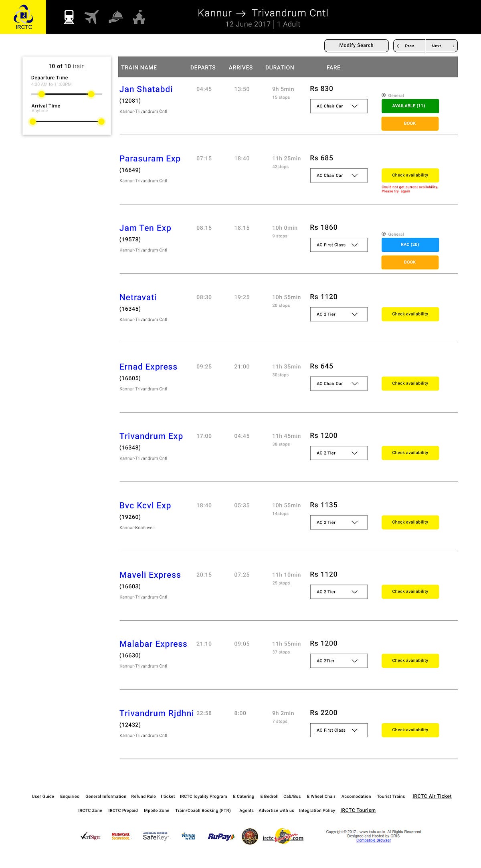Click the left Departure Time slider handle
This screenshot has width=481, height=868.
point(41,94)
